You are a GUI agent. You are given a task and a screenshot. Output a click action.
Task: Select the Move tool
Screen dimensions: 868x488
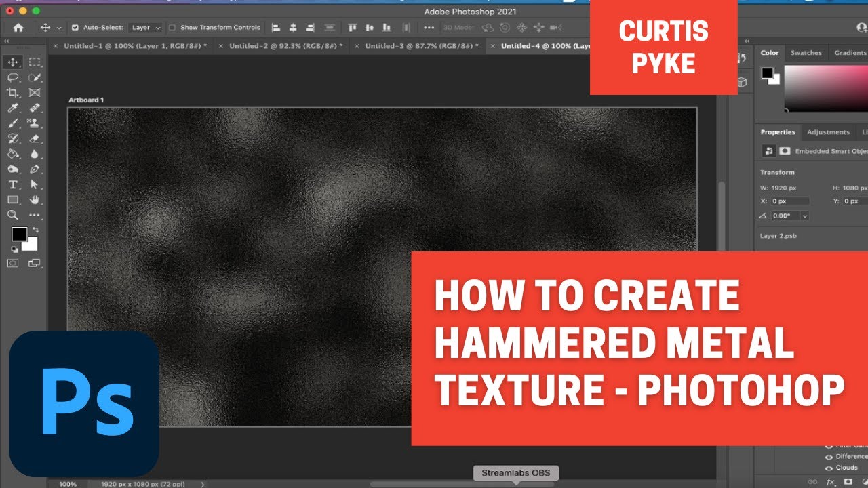(12, 62)
